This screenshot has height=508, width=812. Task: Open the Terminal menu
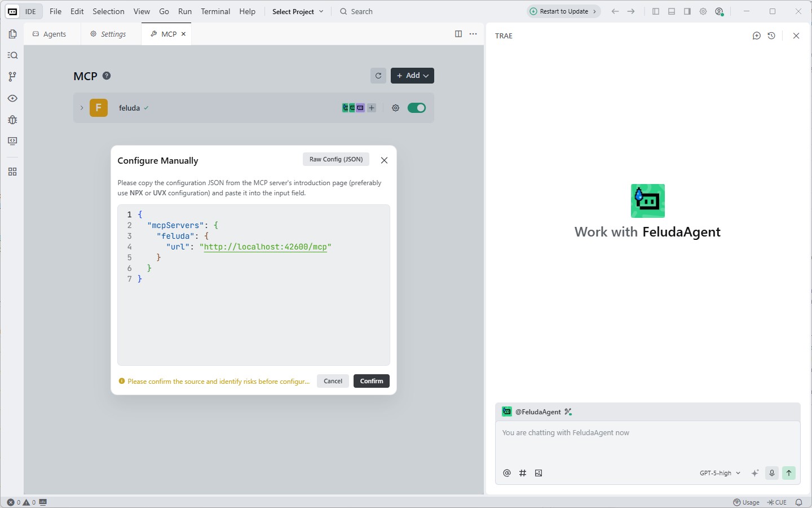[x=215, y=11]
